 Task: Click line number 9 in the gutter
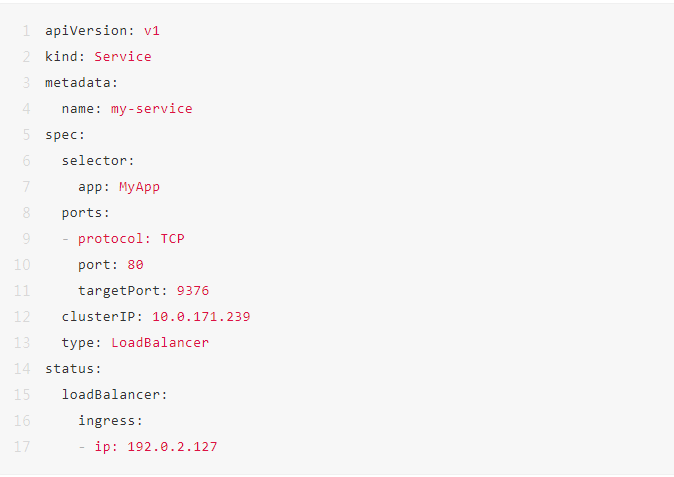pos(25,238)
